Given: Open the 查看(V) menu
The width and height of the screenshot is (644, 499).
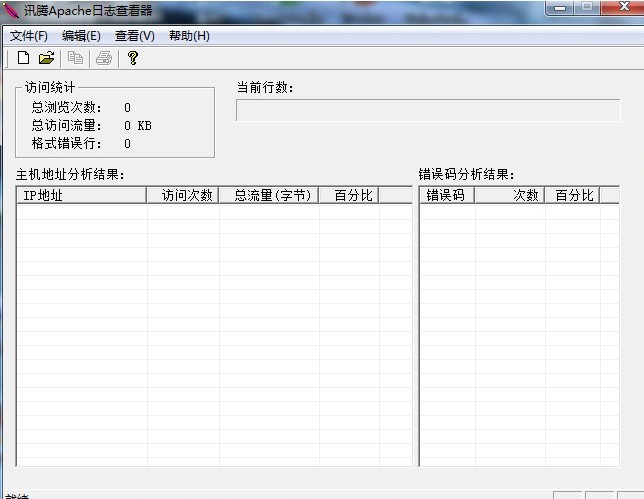Looking at the screenshot, I should [135, 35].
